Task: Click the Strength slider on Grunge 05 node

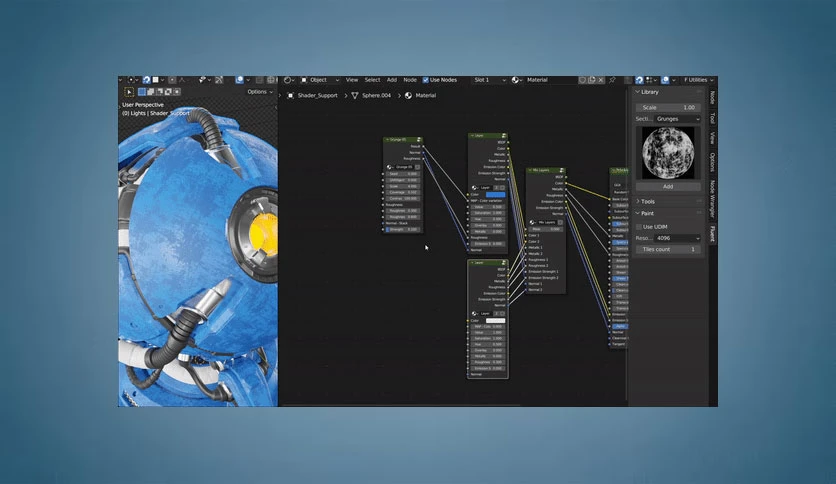Action: (x=404, y=229)
